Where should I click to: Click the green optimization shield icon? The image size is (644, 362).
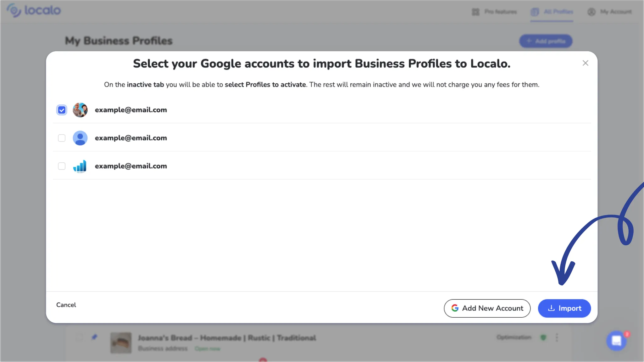(543, 337)
